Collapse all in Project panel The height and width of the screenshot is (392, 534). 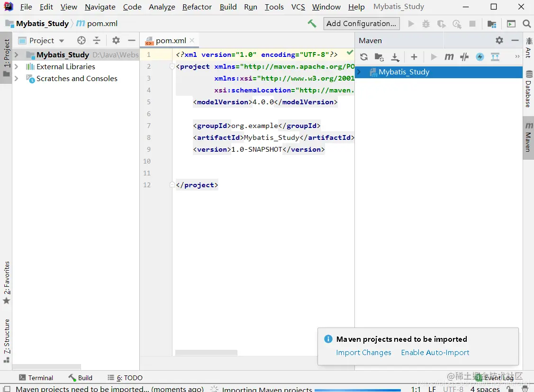tap(97, 41)
